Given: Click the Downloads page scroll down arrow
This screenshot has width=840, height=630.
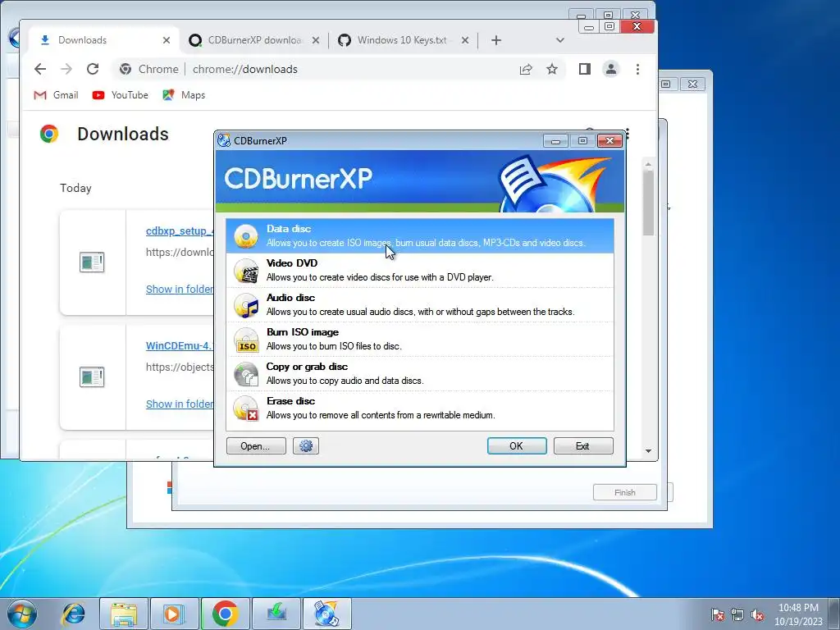Looking at the screenshot, I should pos(648,451).
